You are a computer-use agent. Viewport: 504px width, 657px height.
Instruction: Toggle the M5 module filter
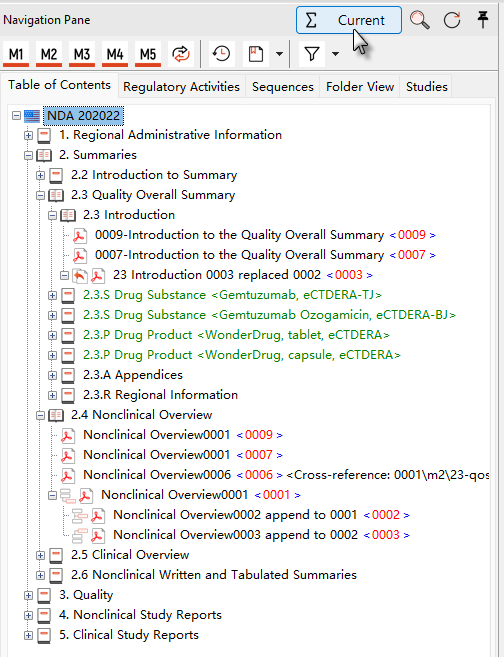coord(148,54)
